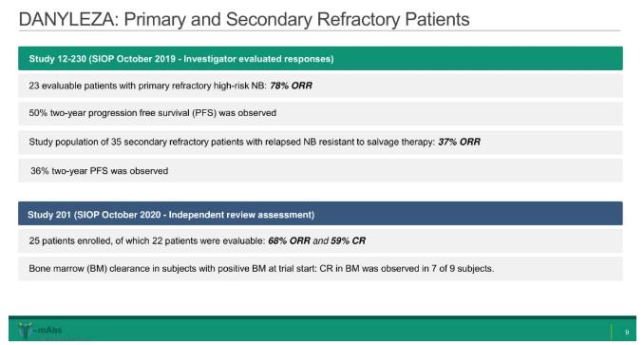Click the text SIOP October 2020
This screenshot has width=644, height=345.
(119, 215)
